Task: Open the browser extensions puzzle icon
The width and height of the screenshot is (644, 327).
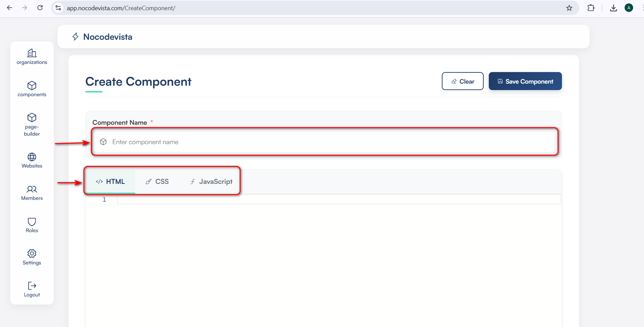Action: (591, 8)
